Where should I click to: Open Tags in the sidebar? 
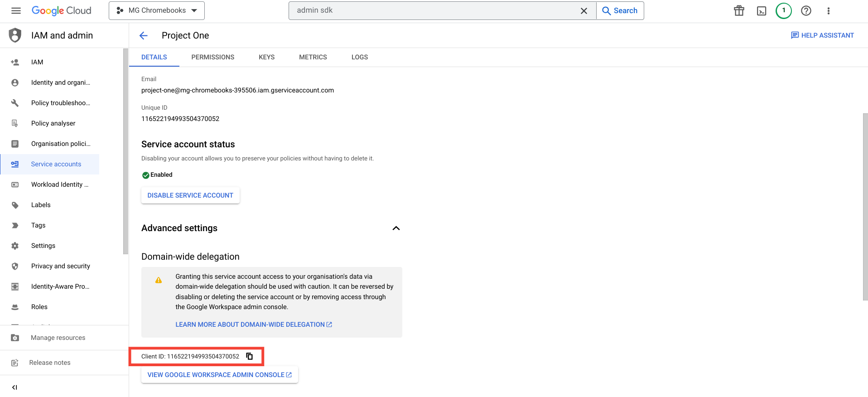(50, 225)
